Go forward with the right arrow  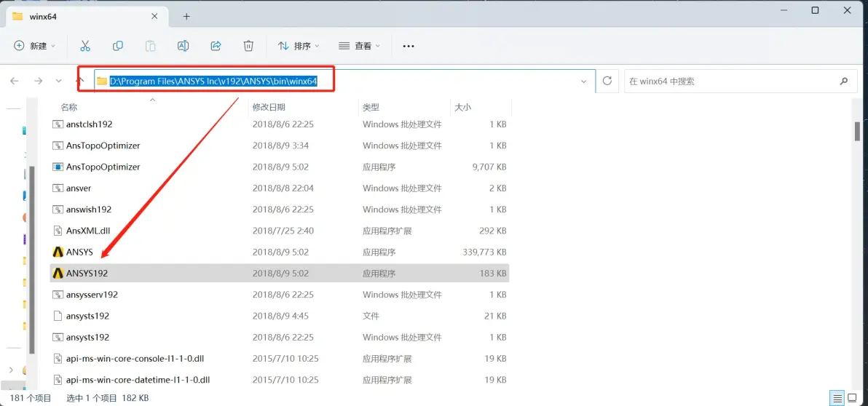[x=38, y=81]
